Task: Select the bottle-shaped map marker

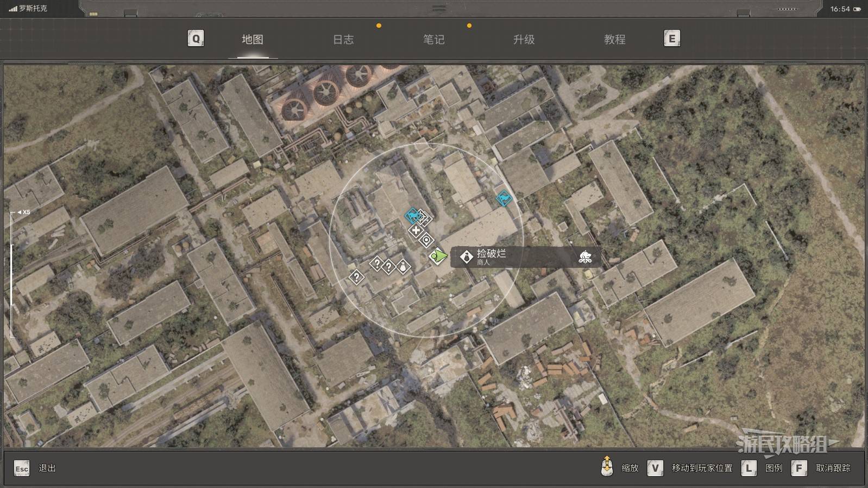Action: pos(402,267)
